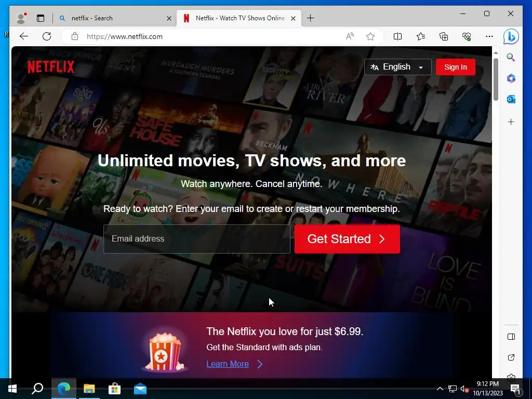Close the Netflix tab

294,18
